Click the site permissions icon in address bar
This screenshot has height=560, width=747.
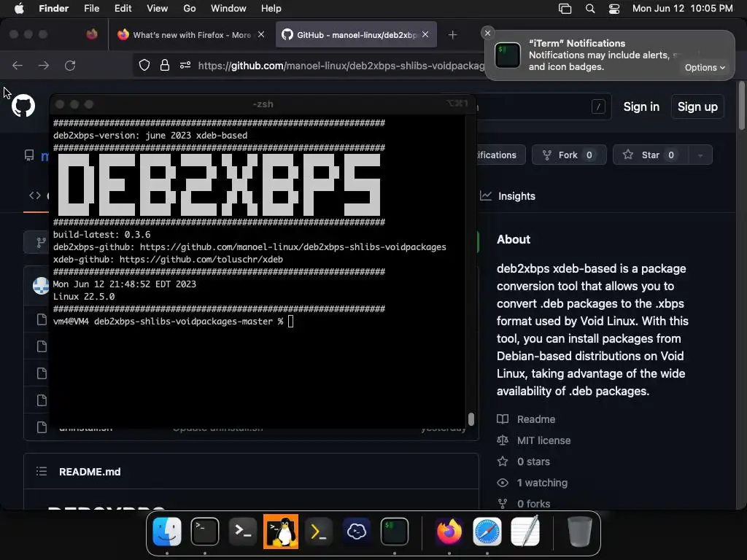click(x=185, y=65)
